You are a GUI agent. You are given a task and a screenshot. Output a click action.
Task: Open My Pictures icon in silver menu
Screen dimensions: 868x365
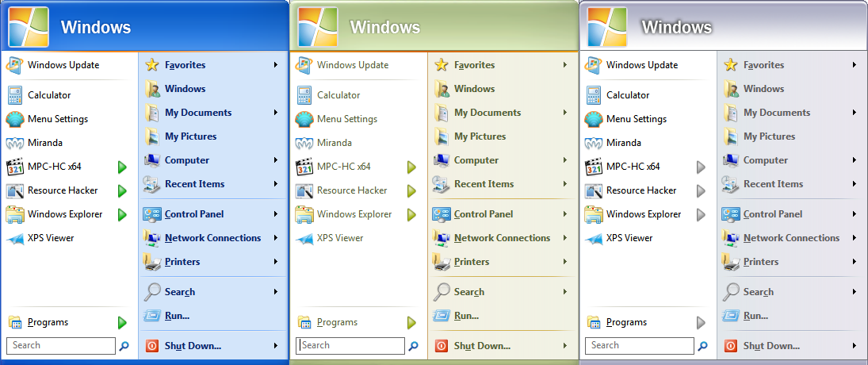tap(731, 136)
